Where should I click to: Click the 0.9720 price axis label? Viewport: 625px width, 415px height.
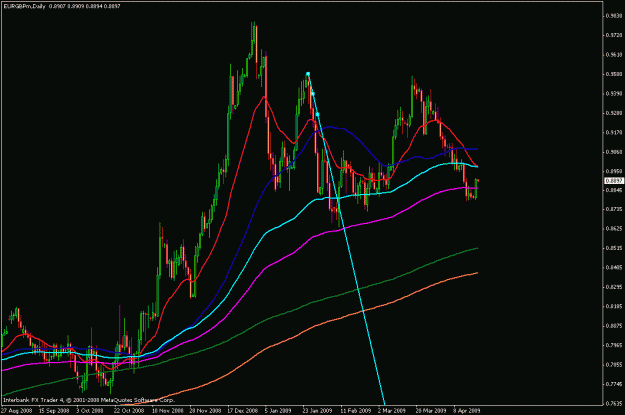click(x=614, y=35)
